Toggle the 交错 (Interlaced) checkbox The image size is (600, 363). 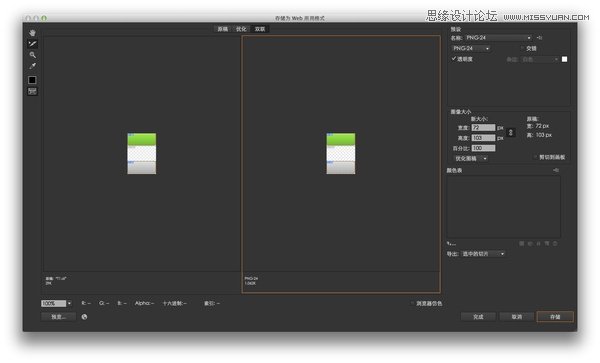point(522,48)
